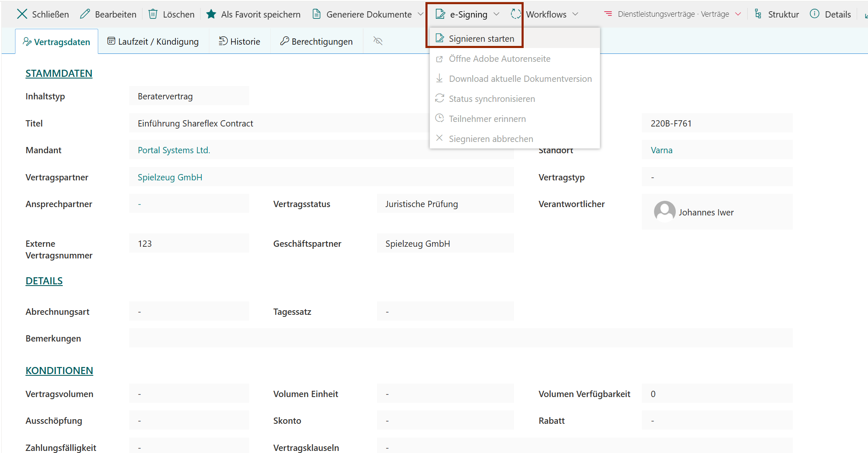The width and height of the screenshot is (868, 453).
Task: Click the Als Favorit speichern star icon
Action: (211, 14)
